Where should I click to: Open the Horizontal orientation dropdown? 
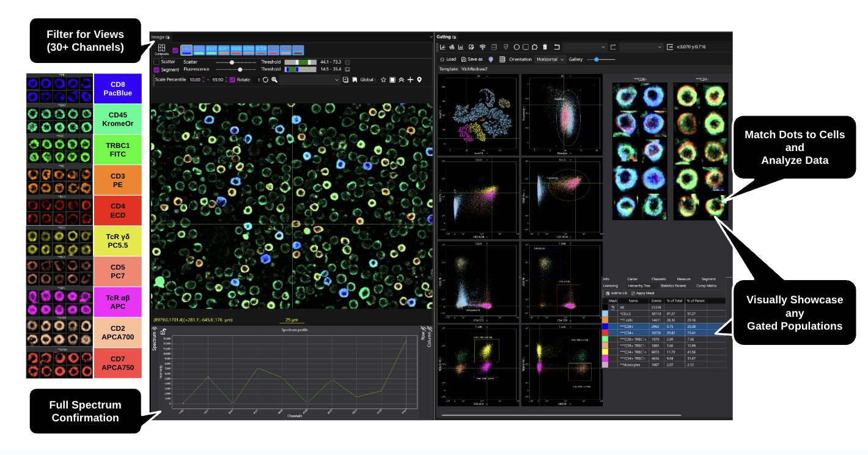pyautogui.click(x=550, y=59)
